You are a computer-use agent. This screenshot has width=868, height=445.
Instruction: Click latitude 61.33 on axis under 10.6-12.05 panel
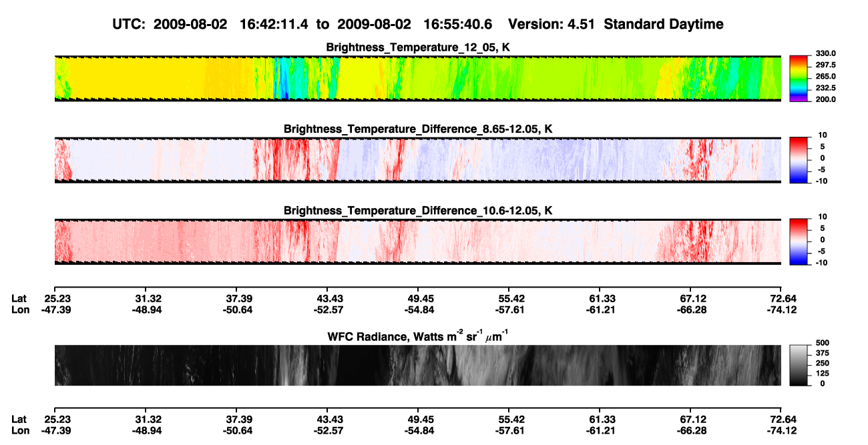click(x=602, y=298)
